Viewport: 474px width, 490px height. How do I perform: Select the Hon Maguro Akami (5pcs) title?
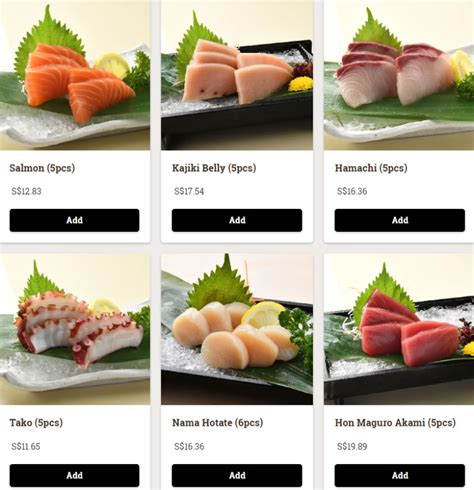pyautogui.click(x=395, y=423)
